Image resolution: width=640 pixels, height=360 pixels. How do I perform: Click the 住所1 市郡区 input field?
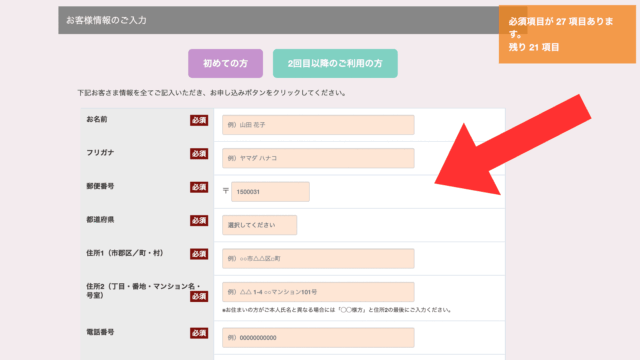coord(318,259)
